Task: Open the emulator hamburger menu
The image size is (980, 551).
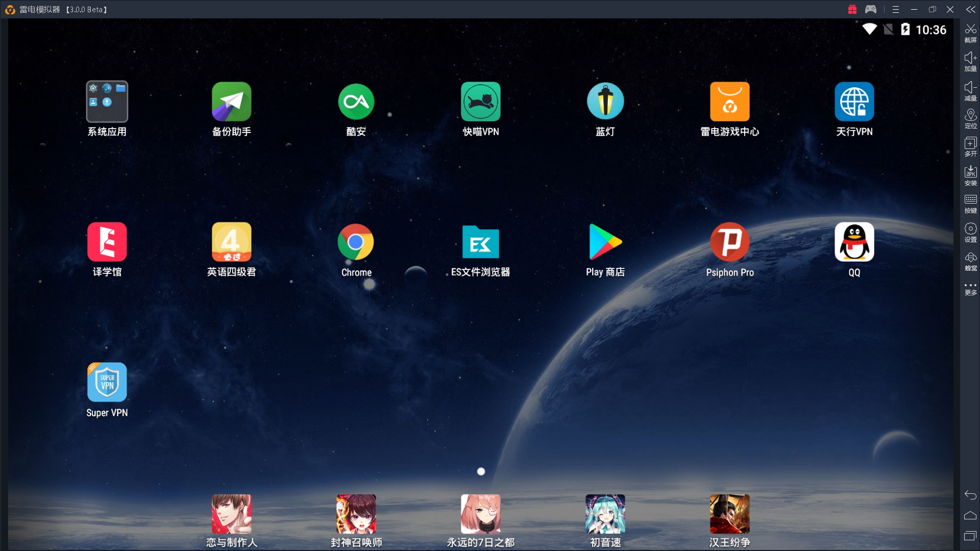Action: (895, 9)
